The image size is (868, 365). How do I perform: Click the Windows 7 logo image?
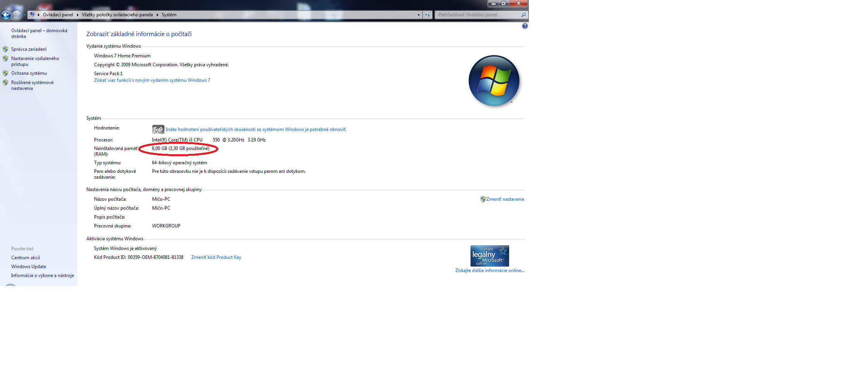click(x=494, y=81)
